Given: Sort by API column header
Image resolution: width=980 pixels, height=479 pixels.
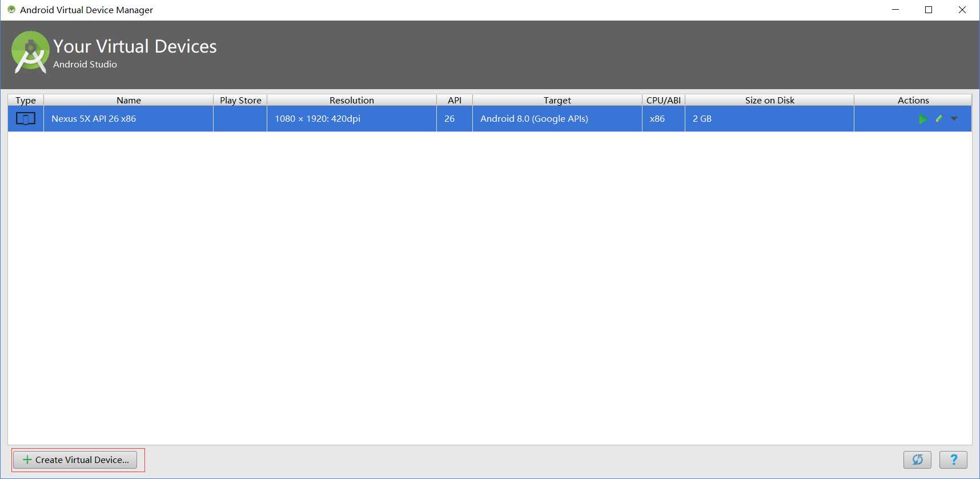Looking at the screenshot, I should click(455, 100).
